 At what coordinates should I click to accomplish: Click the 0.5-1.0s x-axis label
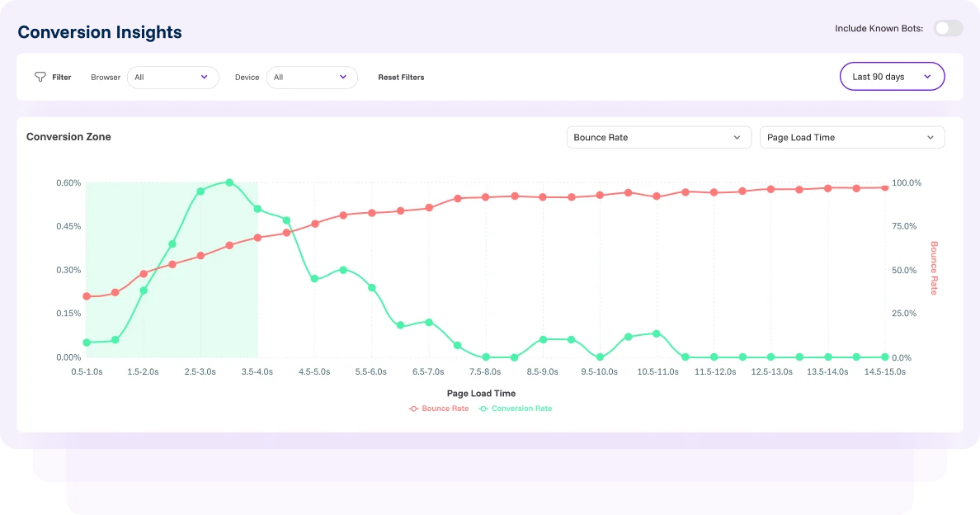[x=87, y=372]
